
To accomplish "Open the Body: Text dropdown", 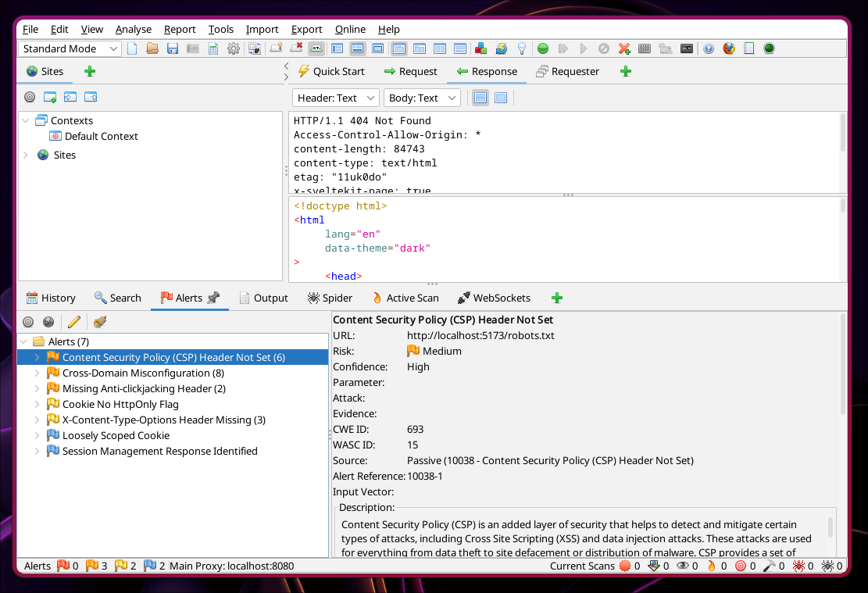I will 422,98.
